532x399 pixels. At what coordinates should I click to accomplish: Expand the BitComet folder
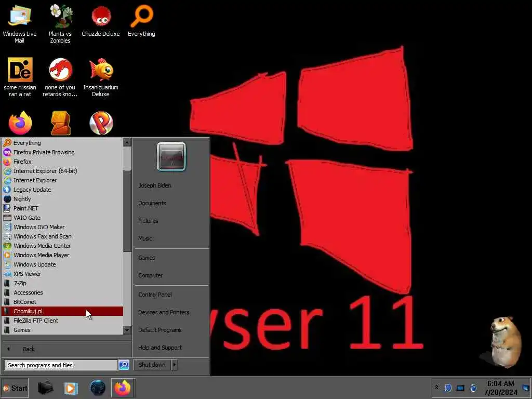tap(62, 302)
